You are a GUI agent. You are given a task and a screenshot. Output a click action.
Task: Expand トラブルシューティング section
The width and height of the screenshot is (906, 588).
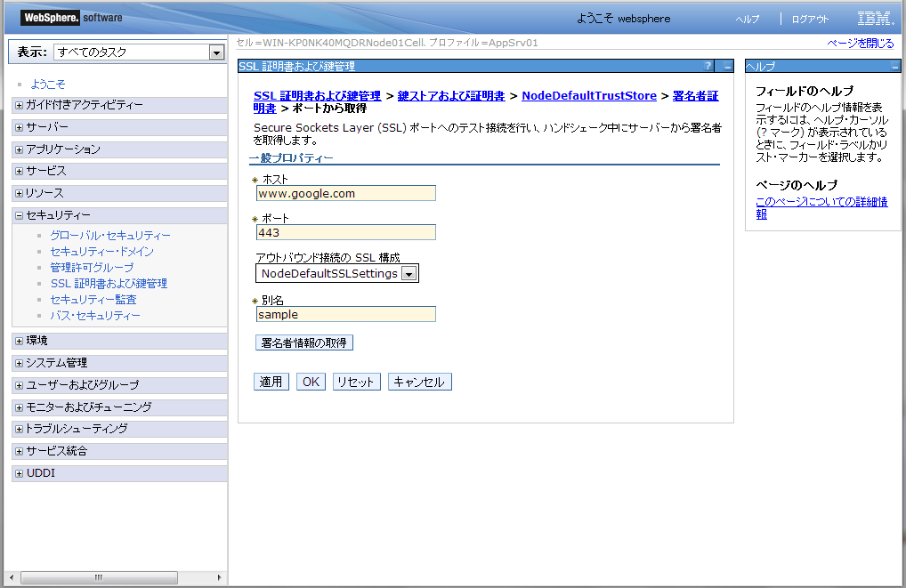coord(19,429)
